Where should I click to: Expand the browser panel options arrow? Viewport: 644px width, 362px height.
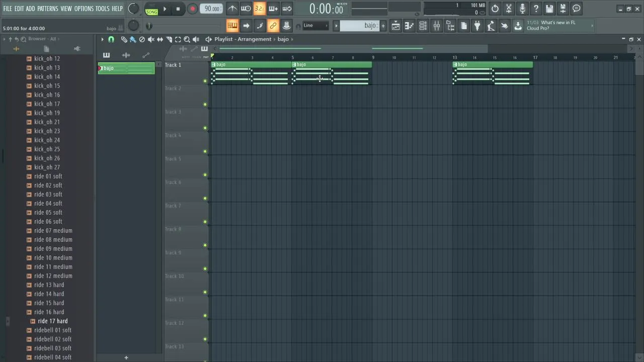click(4, 39)
